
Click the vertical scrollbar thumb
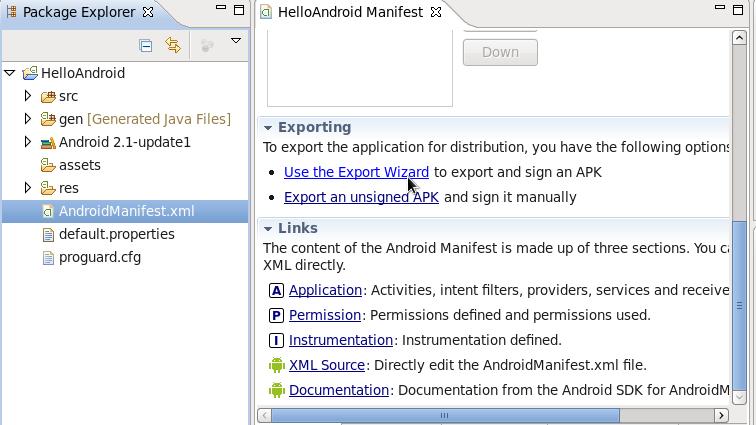point(739,305)
